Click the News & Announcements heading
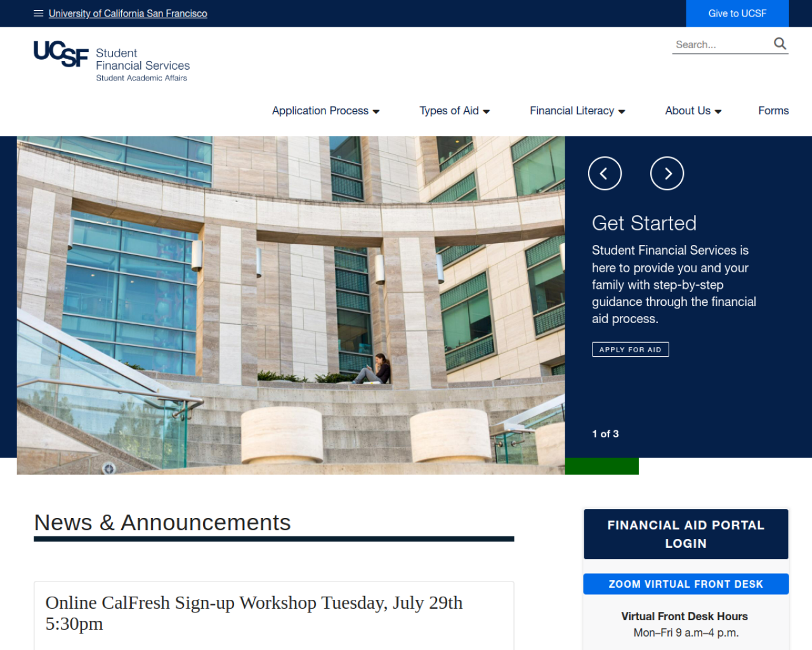 coord(162,523)
